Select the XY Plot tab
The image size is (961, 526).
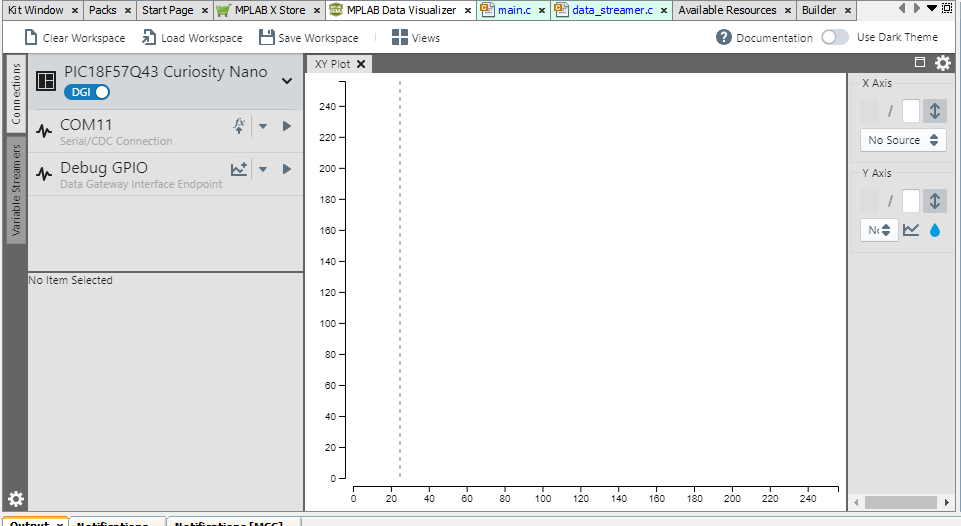pyautogui.click(x=332, y=64)
